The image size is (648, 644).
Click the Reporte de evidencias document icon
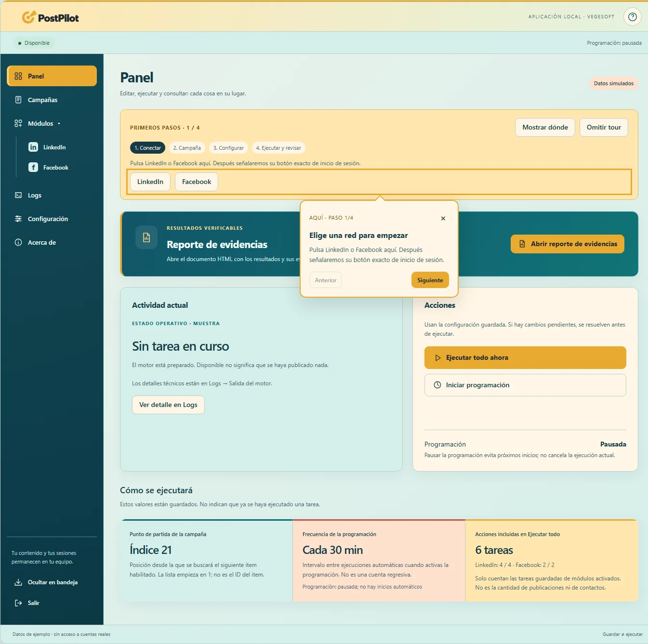pyautogui.click(x=146, y=237)
